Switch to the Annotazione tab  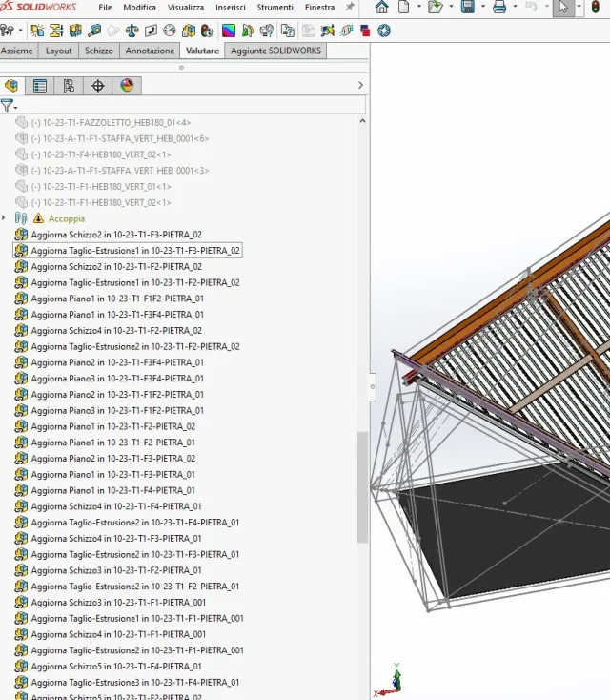point(150,51)
